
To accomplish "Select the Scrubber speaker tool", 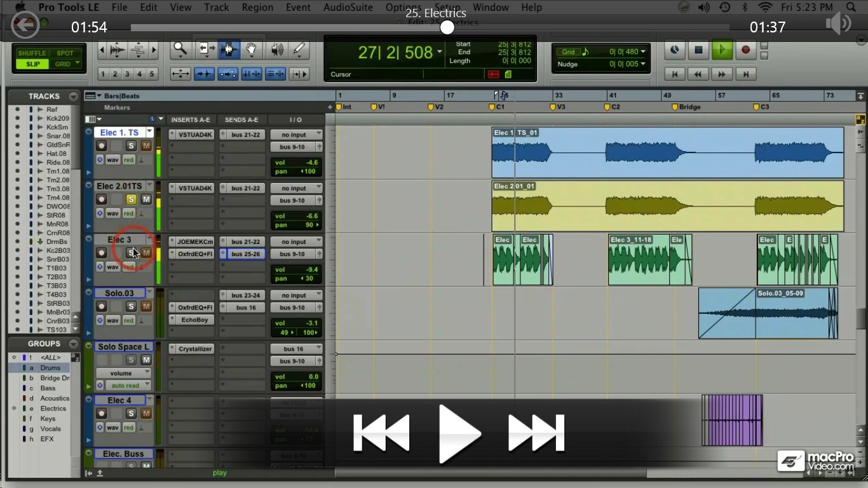I will pyautogui.click(x=276, y=49).
